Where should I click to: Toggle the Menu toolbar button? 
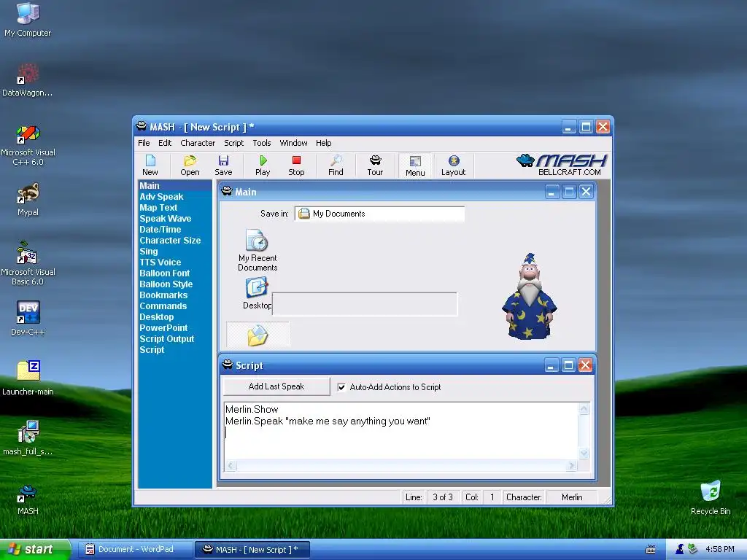click(415, 166)
